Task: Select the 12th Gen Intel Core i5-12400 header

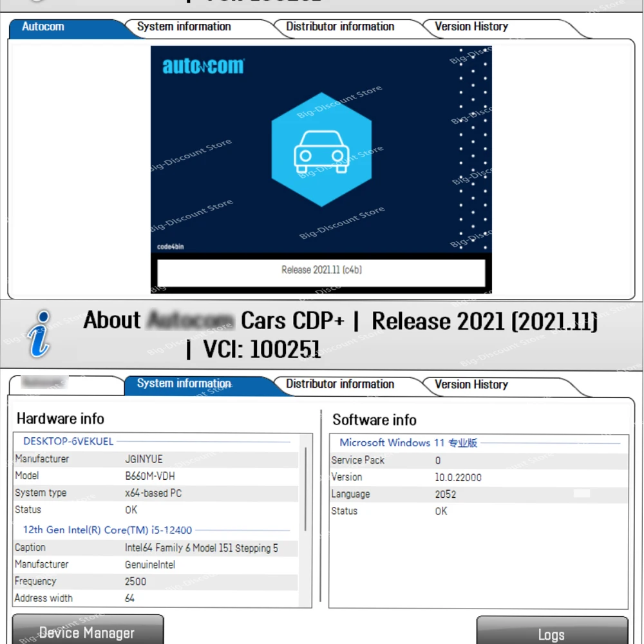Action: point(108,530)
